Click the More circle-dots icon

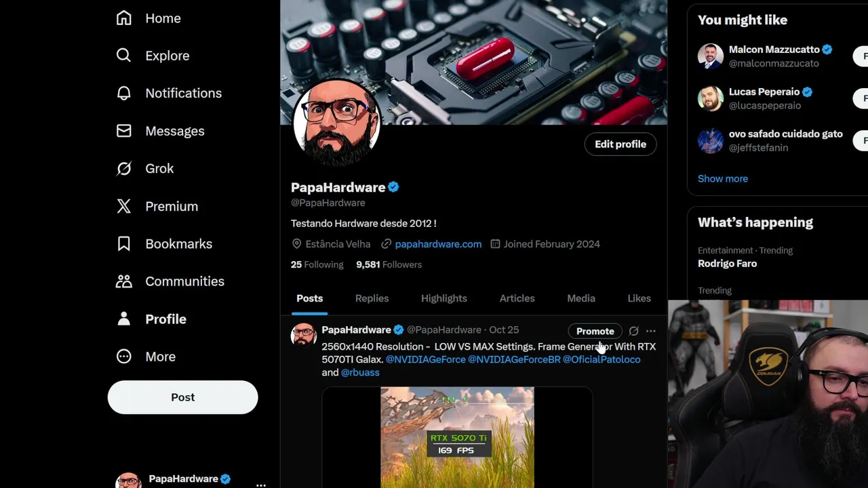pyautogui.click(x=123, y=357)
